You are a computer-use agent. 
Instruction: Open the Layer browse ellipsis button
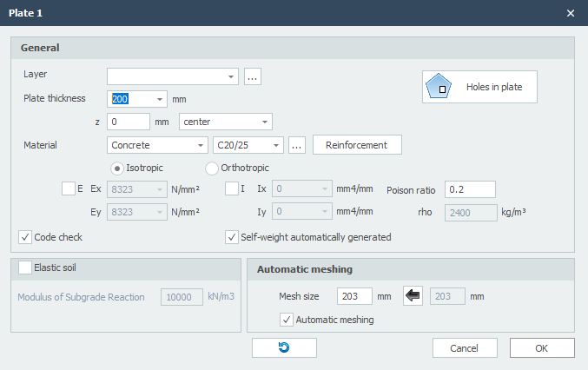[x=253, y=76]
